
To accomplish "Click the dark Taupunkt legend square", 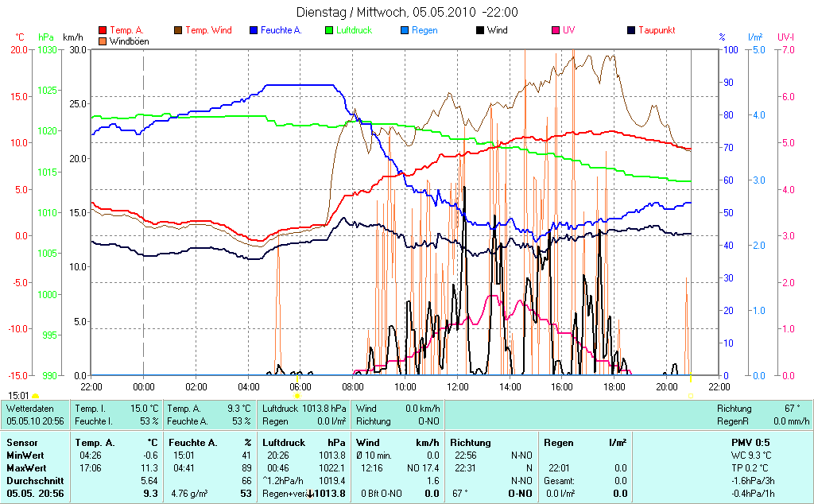I will point(632,30).
